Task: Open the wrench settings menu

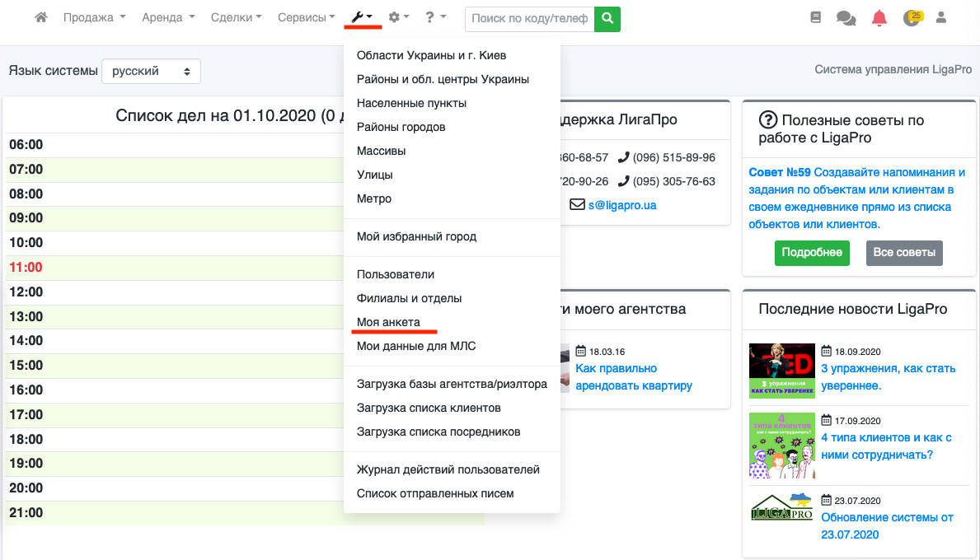Action: pos(362,17)
